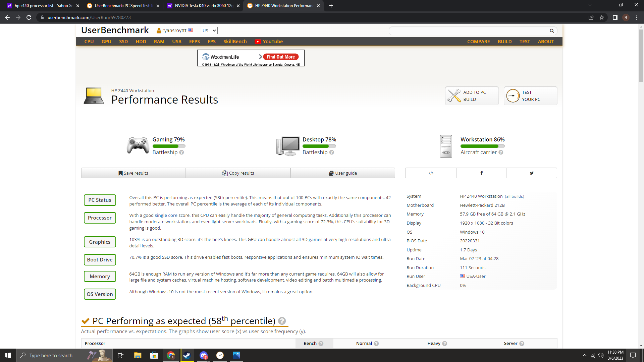Open help icon beside Heavy column

[x=445, y=344]
